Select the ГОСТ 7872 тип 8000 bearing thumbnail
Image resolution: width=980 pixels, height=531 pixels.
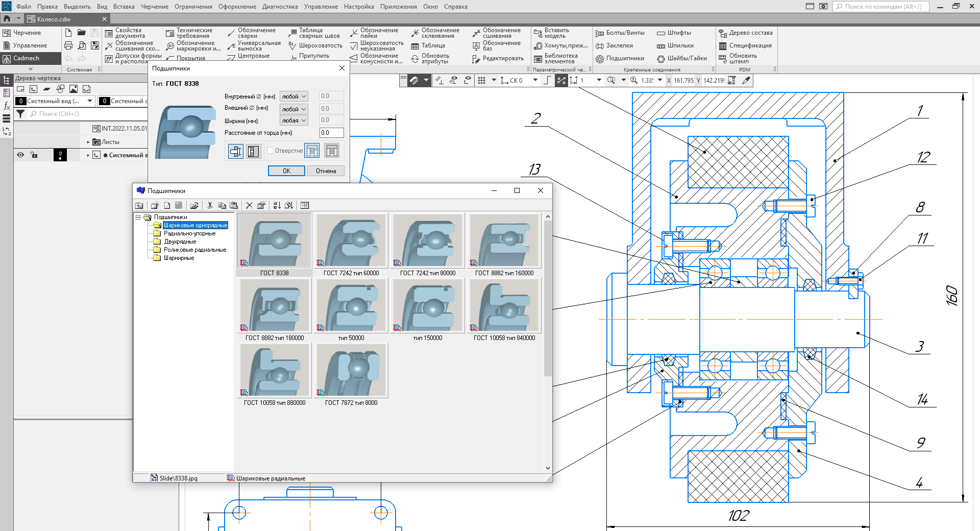pyautogui.click(x=351, y=371)
